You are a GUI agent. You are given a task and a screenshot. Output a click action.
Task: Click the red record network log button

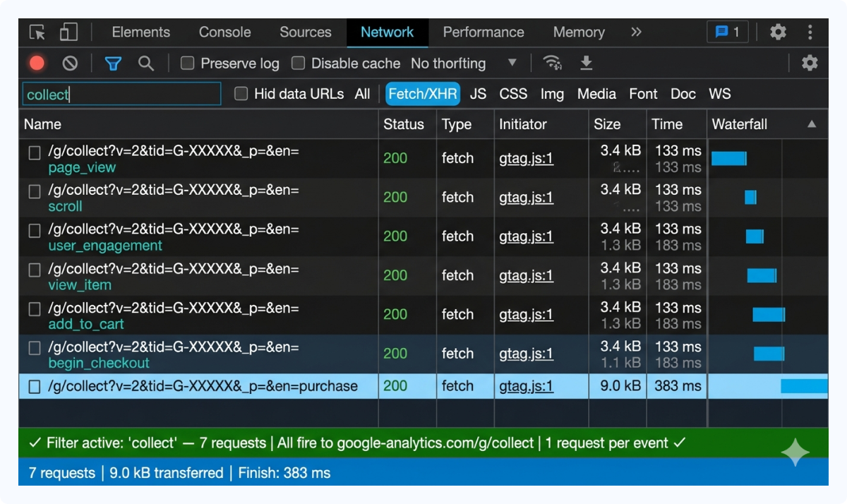37,64
